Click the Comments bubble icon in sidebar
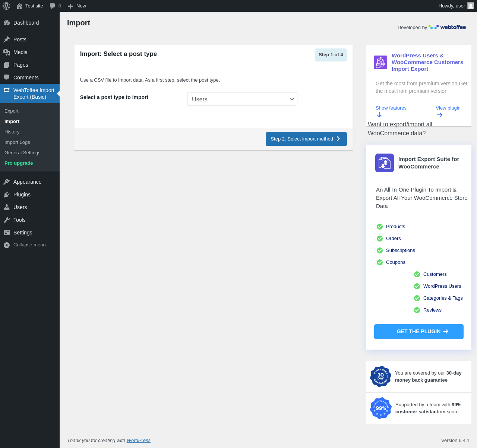This screenshot has width=477, height=448. pyautogui.click(x=7, y=78)
